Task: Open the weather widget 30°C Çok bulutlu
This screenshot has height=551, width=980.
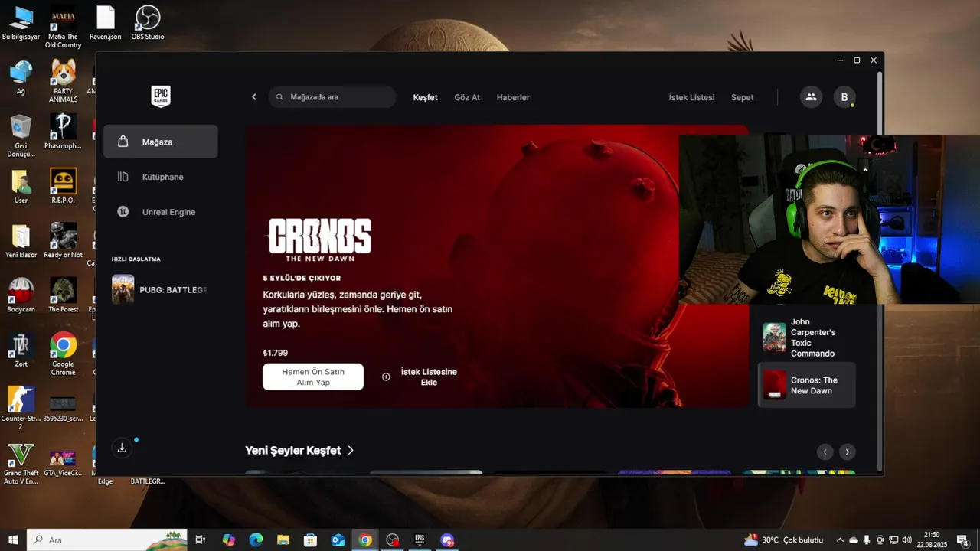Action: (x=783, y=540)
